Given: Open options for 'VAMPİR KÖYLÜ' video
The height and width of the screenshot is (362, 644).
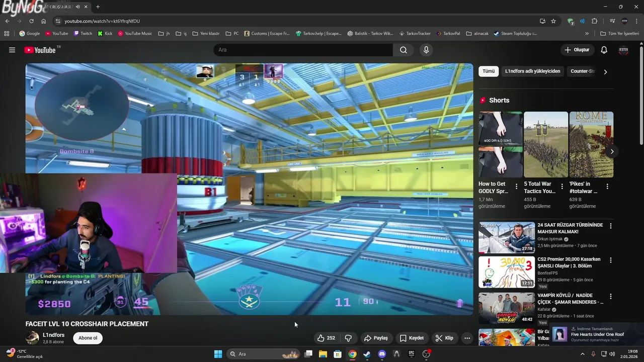Looking at the screenshot, I should pyautogui.click(x=610, y=297).
